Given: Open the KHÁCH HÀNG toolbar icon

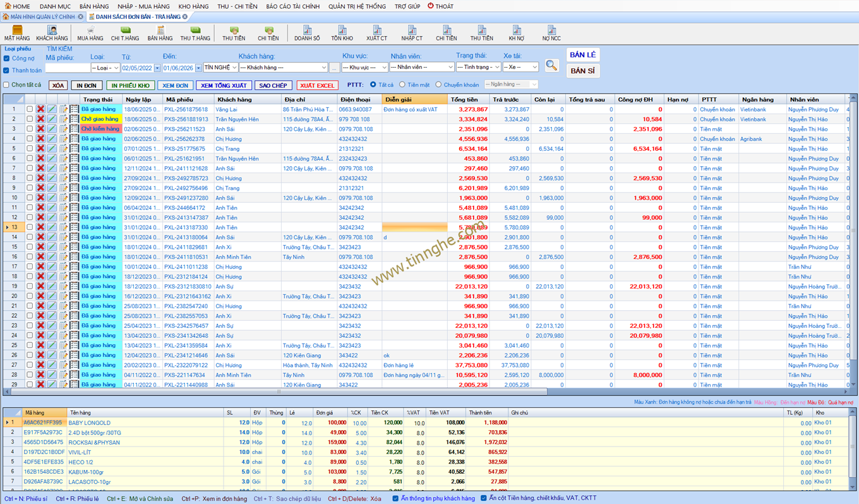Looking at the screenshot, I should click(x=52, y=33).
